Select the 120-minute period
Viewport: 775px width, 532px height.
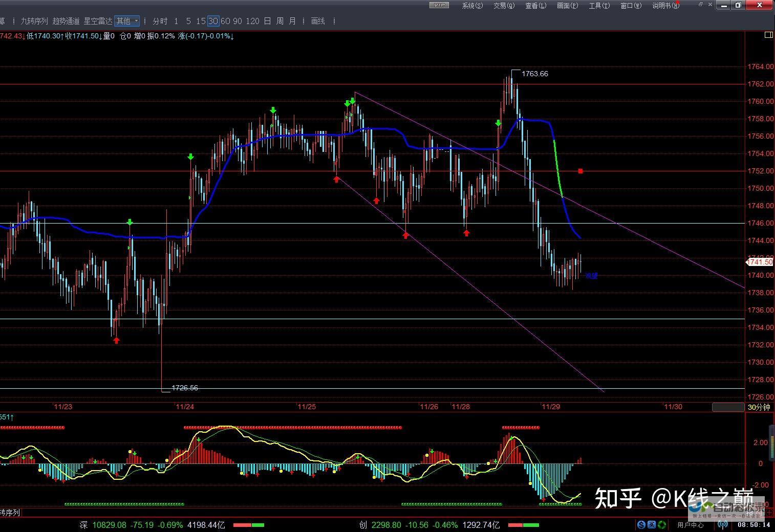(x=252, y=21)
